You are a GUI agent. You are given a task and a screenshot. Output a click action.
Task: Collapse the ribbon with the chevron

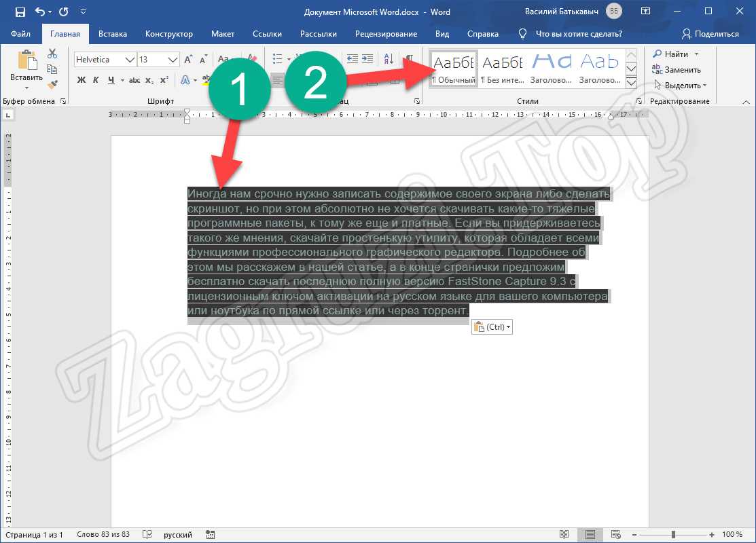[x=746, y=102]
